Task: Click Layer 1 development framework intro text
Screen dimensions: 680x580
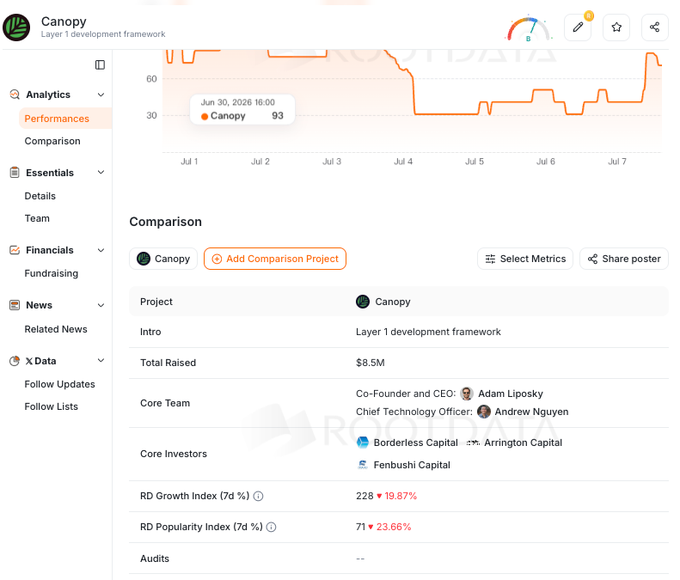Action: click(x=428, y=332)
